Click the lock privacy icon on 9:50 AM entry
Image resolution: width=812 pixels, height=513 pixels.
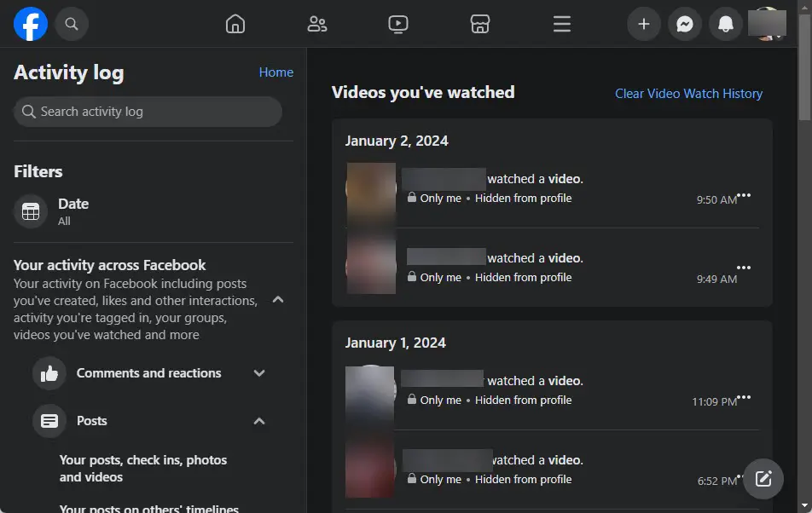412,198
